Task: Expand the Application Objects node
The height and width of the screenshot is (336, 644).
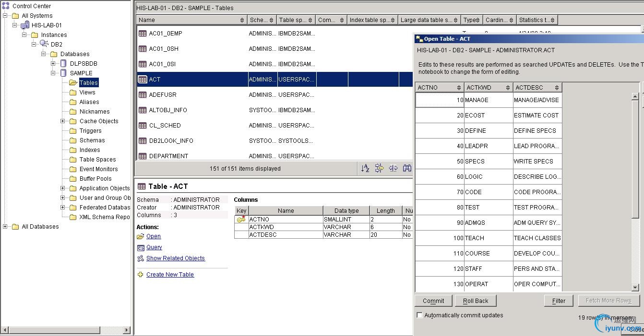Action: coord(63,188)
